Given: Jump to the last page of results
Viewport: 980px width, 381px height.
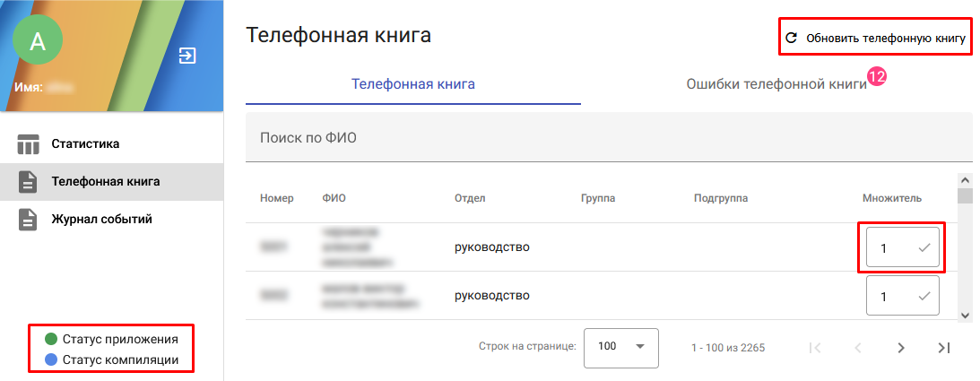Looking at the screenshot, I should (944, 348).
